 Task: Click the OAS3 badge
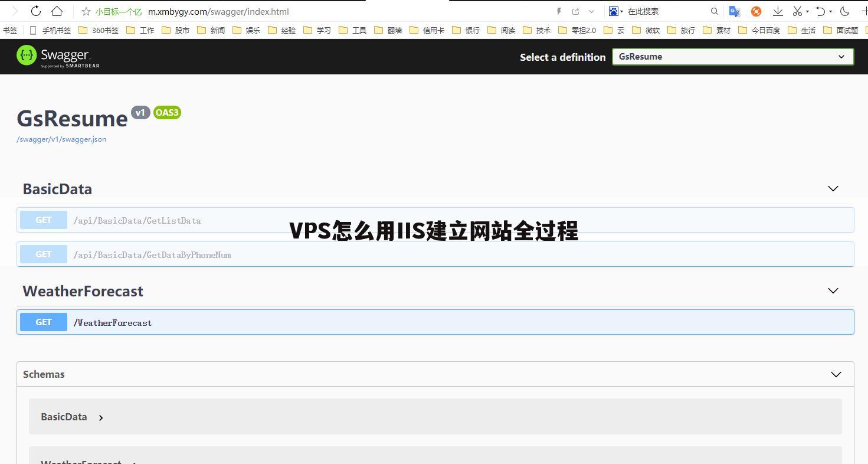point(167,113)
